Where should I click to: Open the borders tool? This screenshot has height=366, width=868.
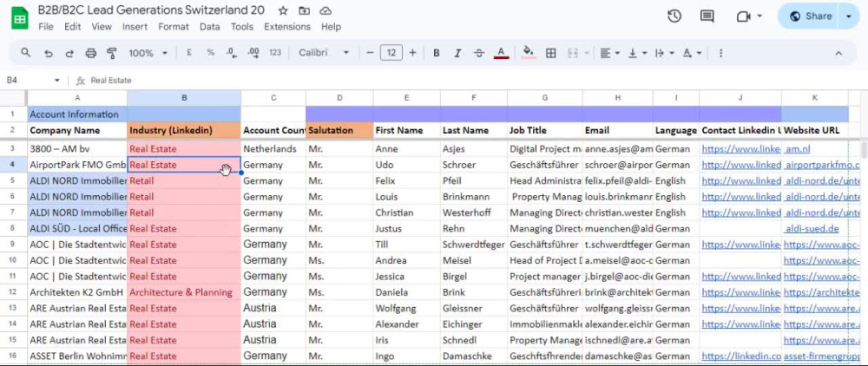coord(551,53)
